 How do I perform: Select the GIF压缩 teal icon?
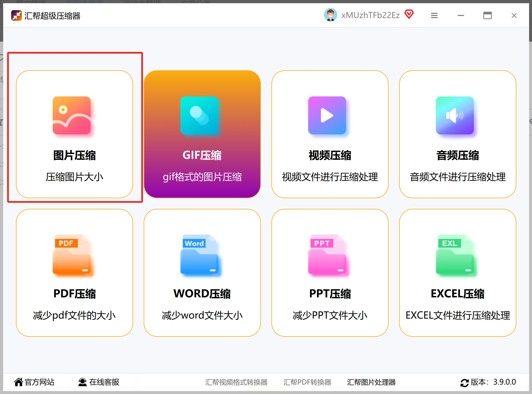(x=199, y=116)
